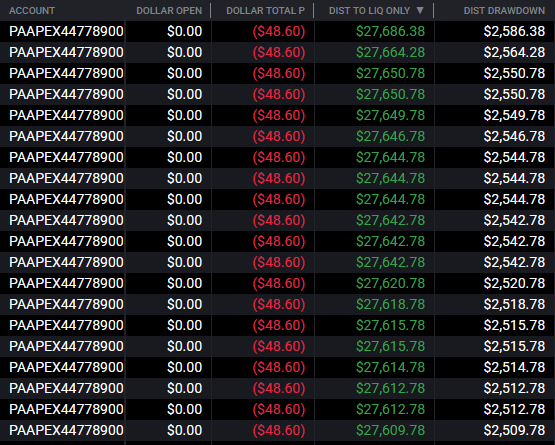
Task: Click the $0.00 dollar open in $27,649.78 row
Action: click(x=184, y=115)
